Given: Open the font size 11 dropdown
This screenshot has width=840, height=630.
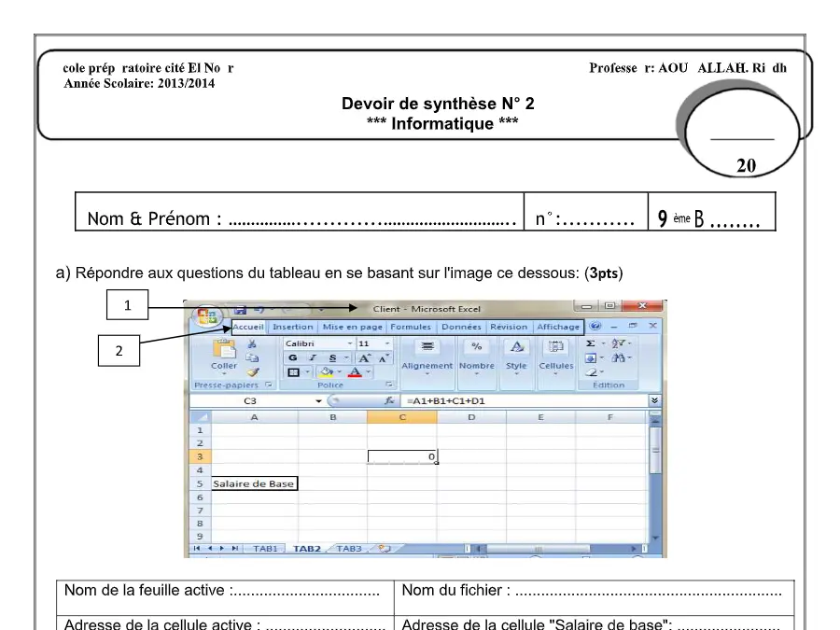Looking at the screenshot, I should click(x=387, y=343).
